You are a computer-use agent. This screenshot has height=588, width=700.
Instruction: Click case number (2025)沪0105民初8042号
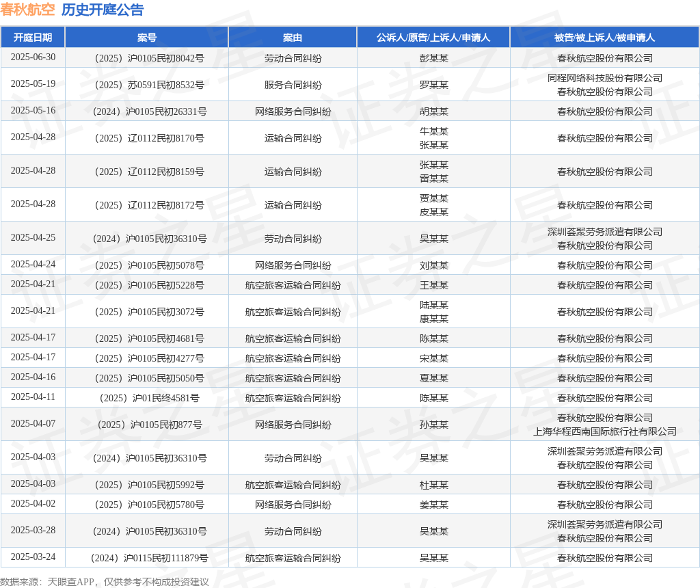(150, 58)
